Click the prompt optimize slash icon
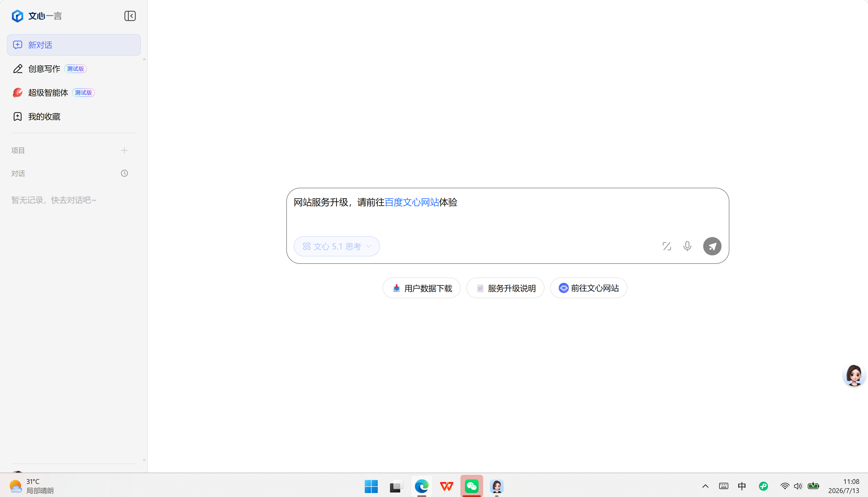The height and width of the screenshot is (497, 868). pos(667,246)
